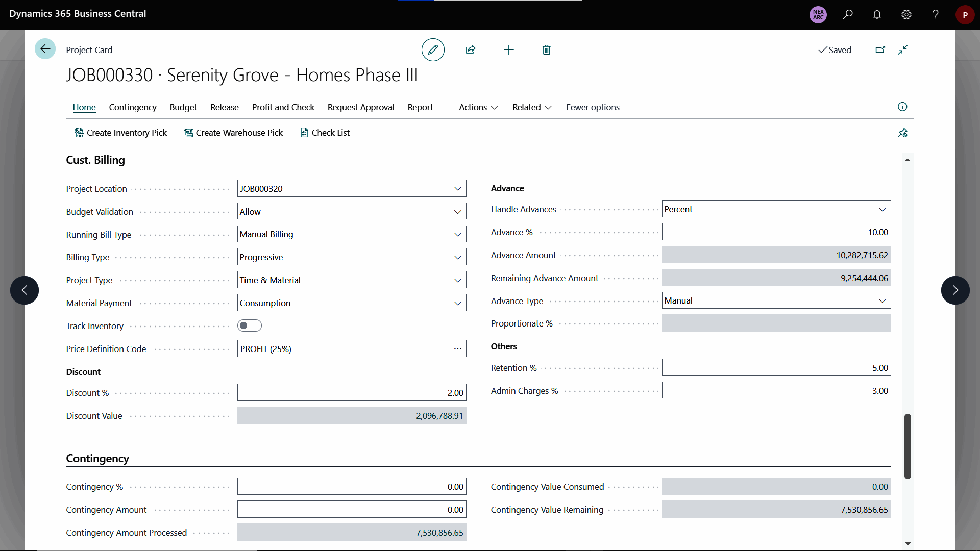
Task: Click the vertical scrollbar thumb
Action: (x=908, y=446)
